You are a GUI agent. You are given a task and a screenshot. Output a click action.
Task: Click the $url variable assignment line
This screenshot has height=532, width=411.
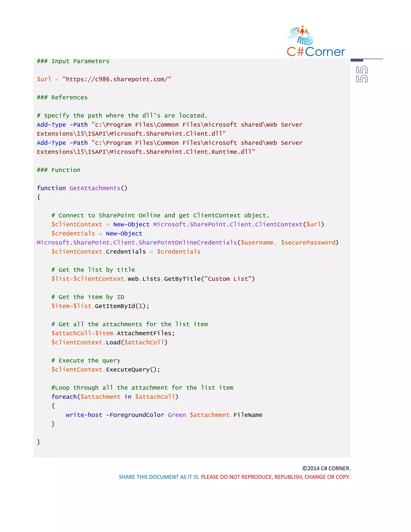pyautogui.click(x=104, y=79)
